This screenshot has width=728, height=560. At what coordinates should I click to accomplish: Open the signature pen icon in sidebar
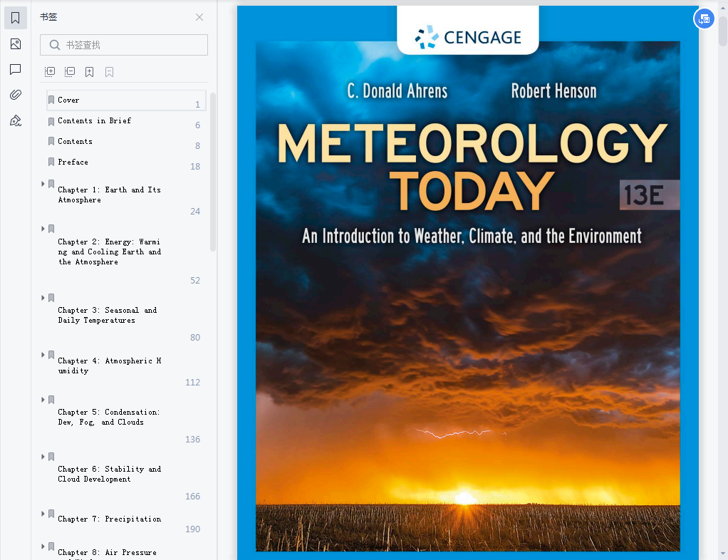pyautogui.click(x=16, y=120)
